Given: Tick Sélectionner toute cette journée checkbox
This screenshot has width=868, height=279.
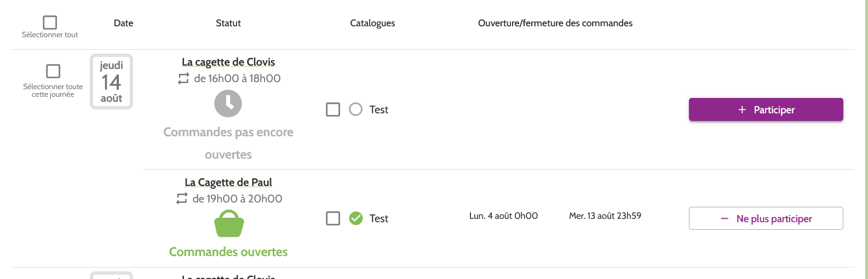Looking at the screenshot, I should (x=53, y=71).
